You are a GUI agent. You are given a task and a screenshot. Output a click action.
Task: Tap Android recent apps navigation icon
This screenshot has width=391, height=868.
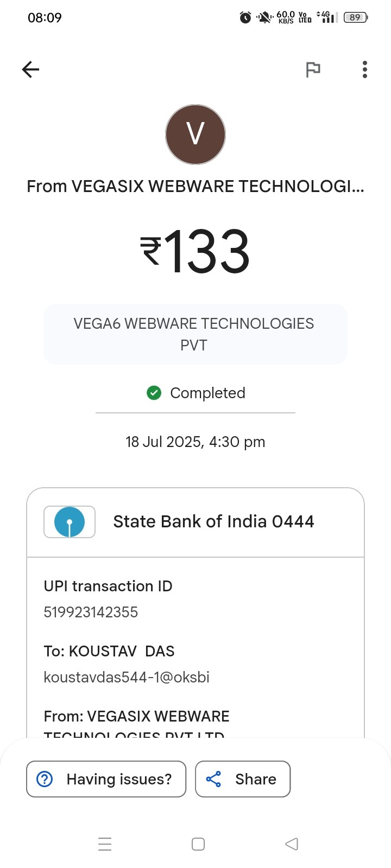point(105,844)
